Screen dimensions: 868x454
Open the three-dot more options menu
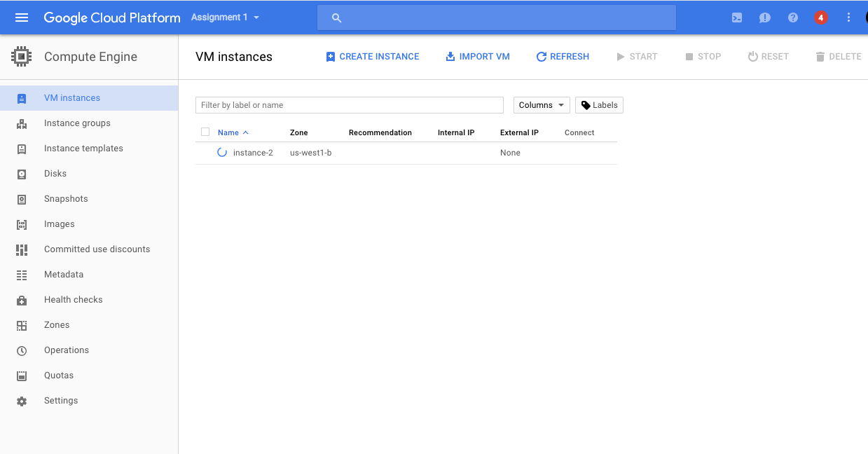(x=849, y=18)
